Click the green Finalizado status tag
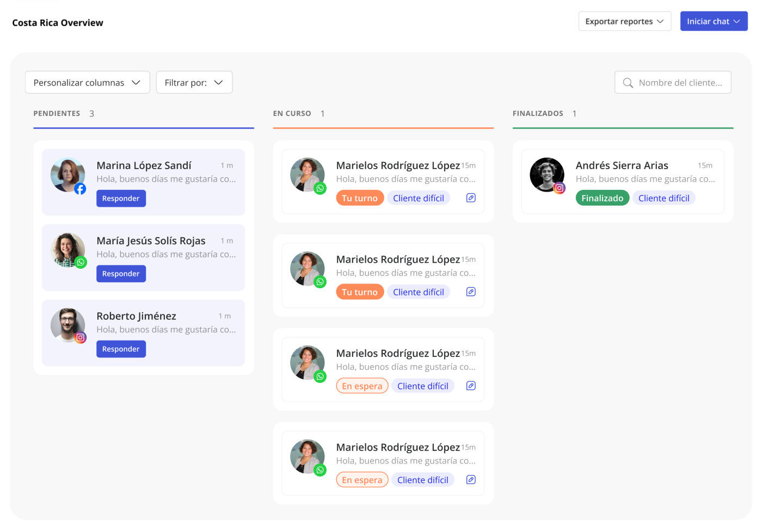762x532 pixels. 602,198
